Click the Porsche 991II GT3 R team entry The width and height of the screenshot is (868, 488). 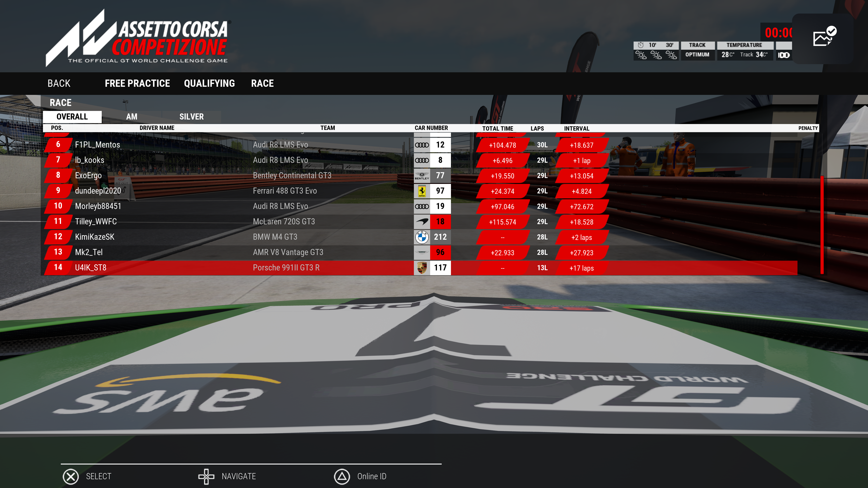286,268
